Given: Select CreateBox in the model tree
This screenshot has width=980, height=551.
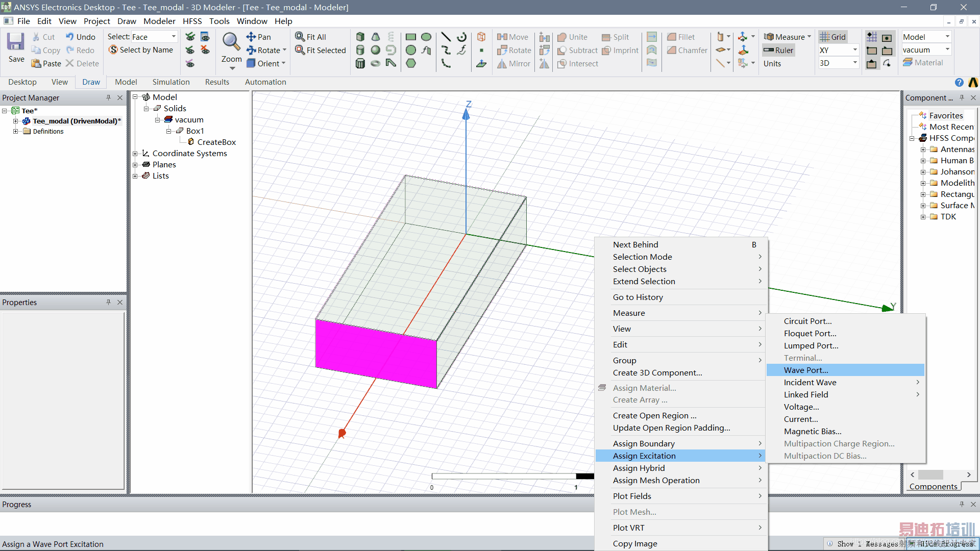Looking at the screenshot, I should click(216, 142).
